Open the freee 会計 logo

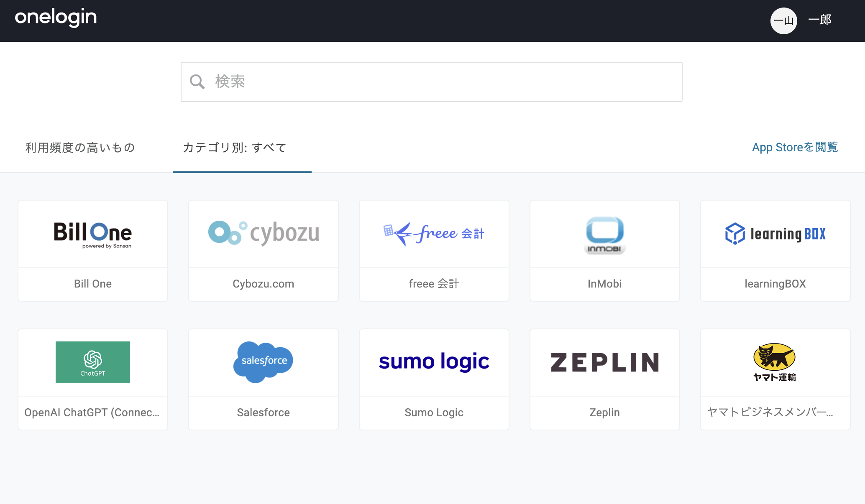434,234
